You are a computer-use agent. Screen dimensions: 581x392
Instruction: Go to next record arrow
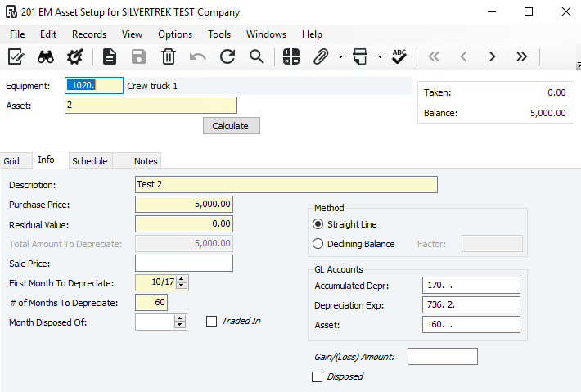(x=492, y=56)
